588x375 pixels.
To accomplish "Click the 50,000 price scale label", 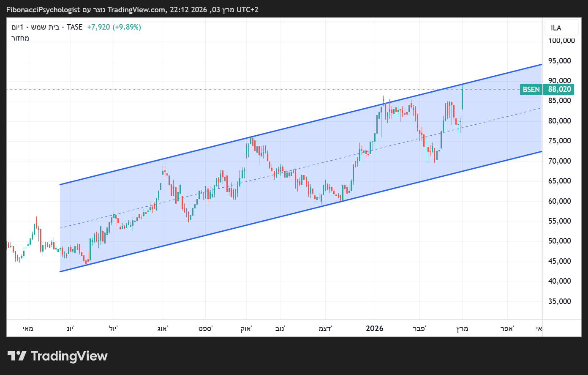I will tap(559, 241).
